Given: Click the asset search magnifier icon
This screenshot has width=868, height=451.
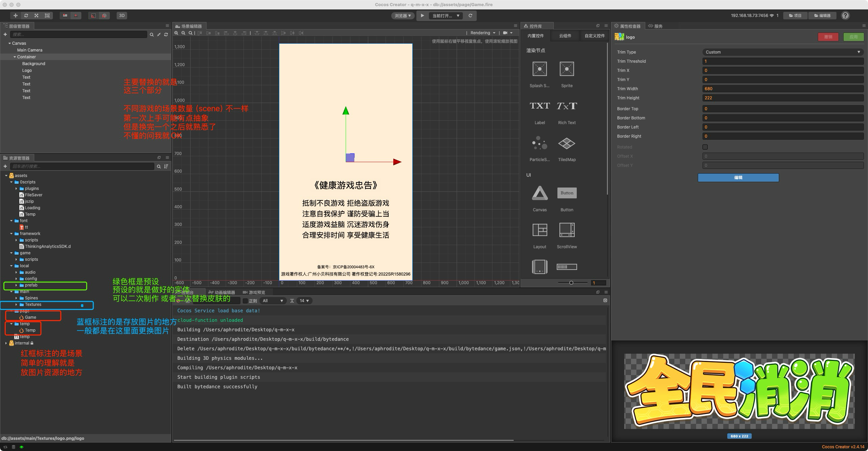Looking at the screenshot, I should [x=159, y=166].
